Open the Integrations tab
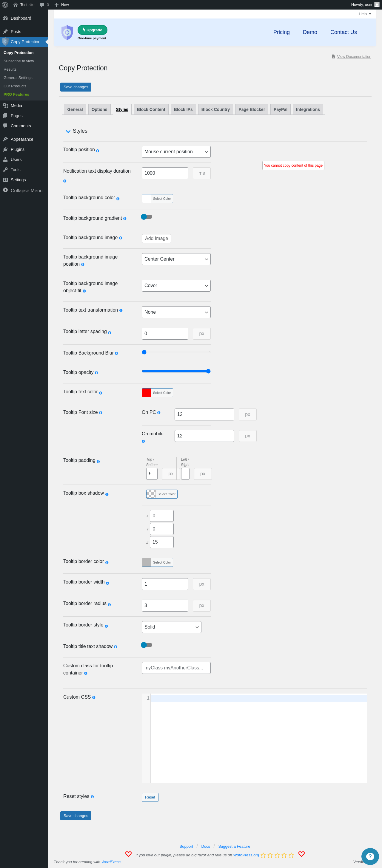The width and height of the screenshot is (382, 868). [307, 109]
